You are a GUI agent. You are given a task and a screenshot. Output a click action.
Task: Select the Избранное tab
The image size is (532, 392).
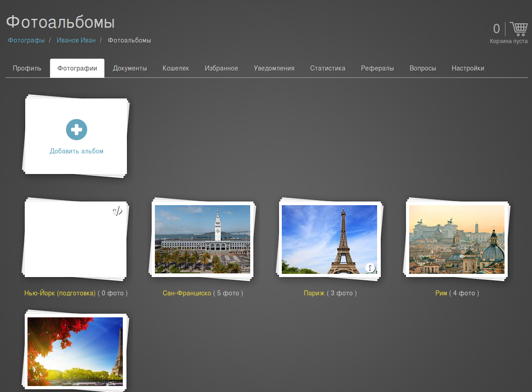[221, 68]
